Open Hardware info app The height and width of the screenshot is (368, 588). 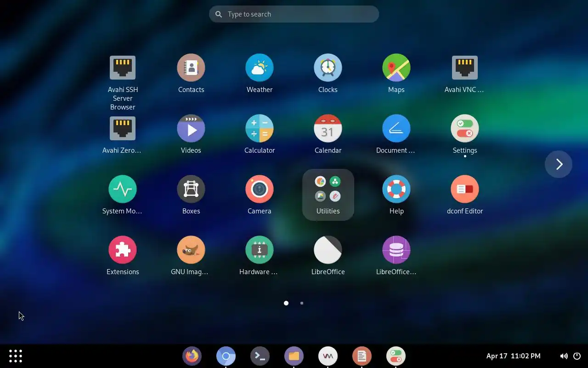coord(260,250)
